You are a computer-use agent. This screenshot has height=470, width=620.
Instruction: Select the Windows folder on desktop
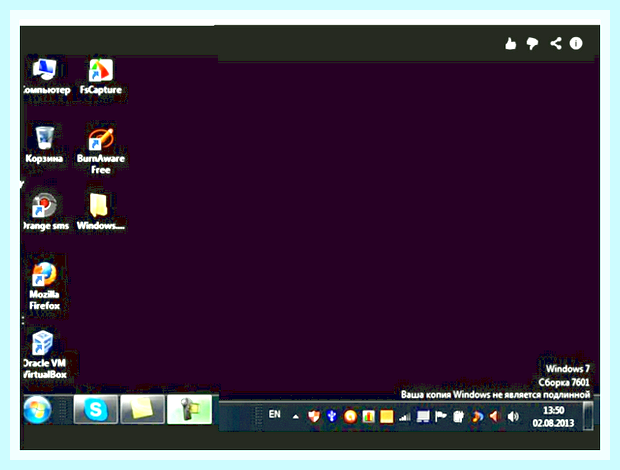(x=100, y=211)
